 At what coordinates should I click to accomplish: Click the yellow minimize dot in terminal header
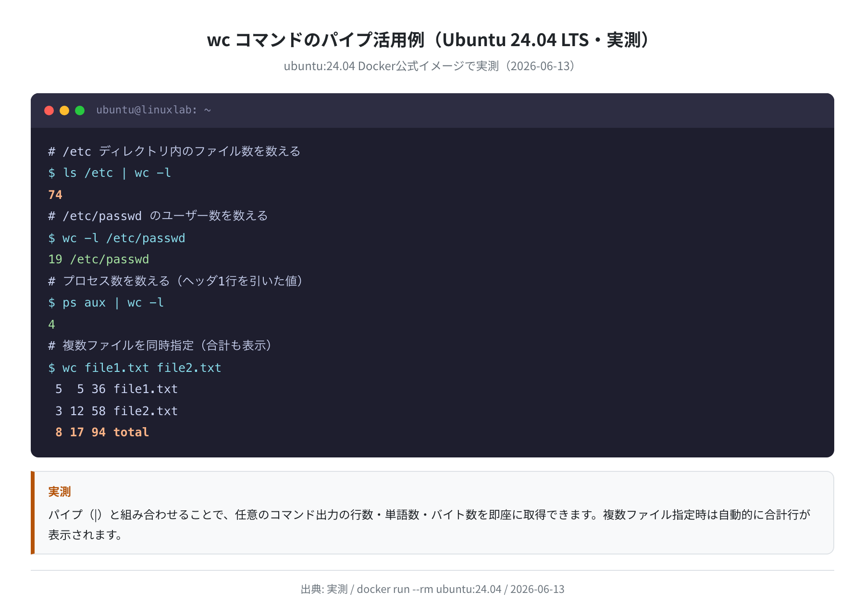(64, 111)
